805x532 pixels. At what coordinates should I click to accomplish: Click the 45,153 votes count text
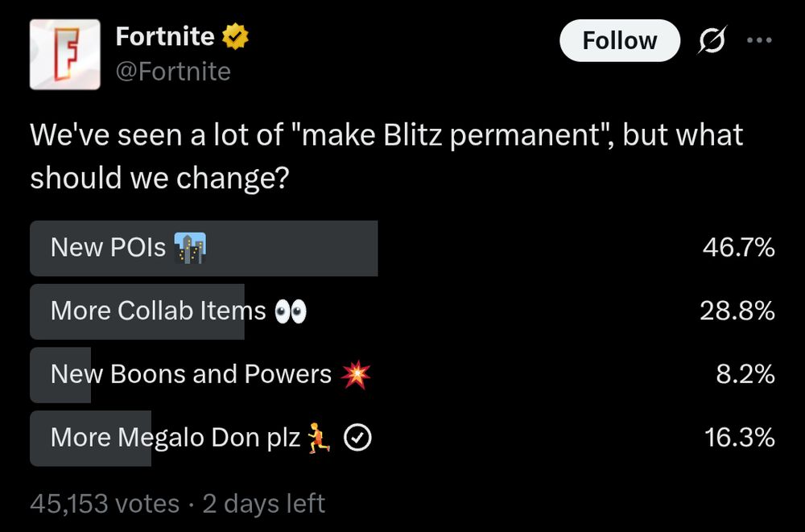click(x=105, y=503)
